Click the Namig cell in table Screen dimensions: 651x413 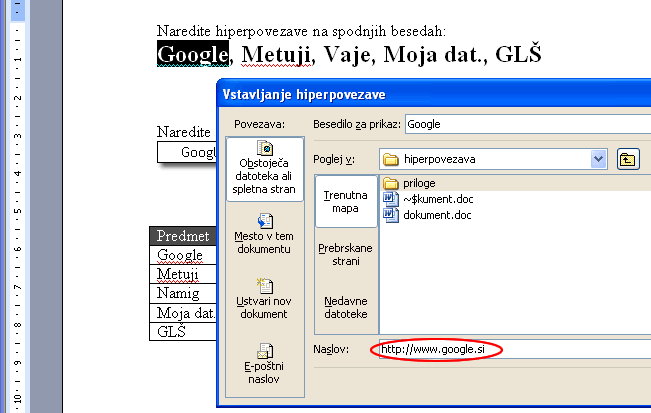tap(179, 294)
